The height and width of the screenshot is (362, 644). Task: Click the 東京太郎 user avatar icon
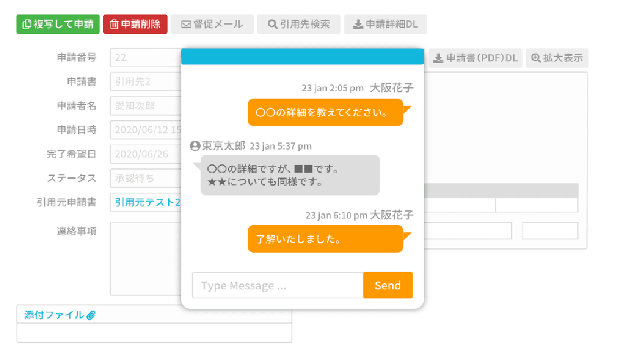coord(195,146)
